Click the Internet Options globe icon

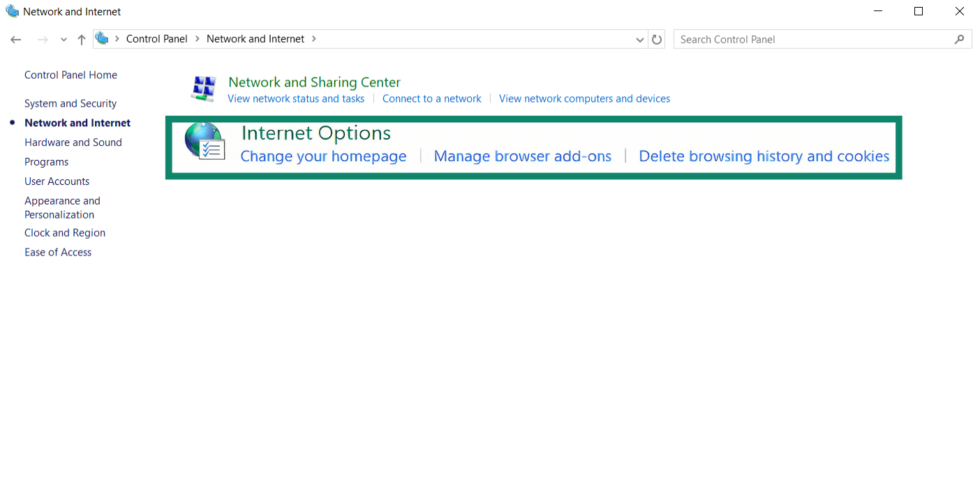pyautogui.click(x=205, y=140)
